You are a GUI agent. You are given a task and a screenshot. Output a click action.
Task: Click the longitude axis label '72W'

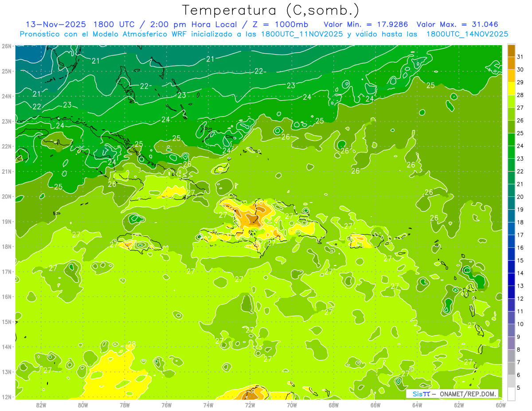coord(250,405)
